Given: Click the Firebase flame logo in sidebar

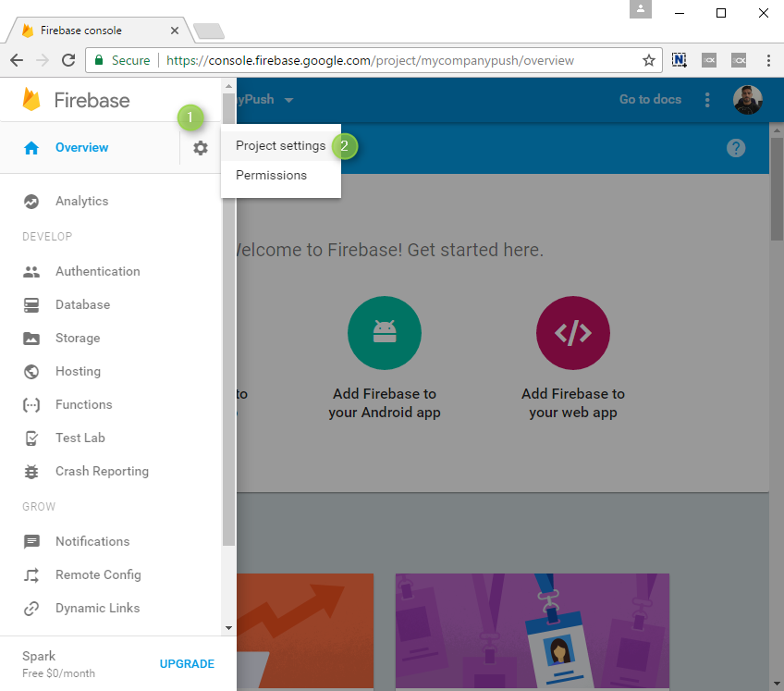Looking at the screenshot, I should [31, 100].
